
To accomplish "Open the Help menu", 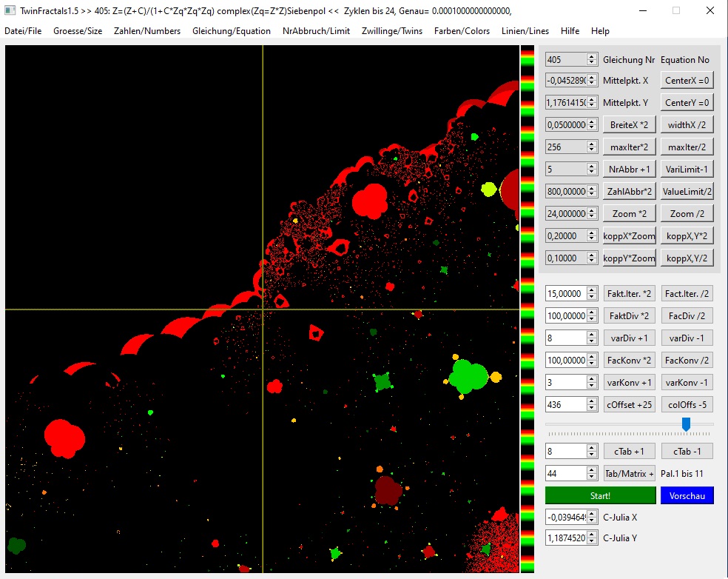I will point(600,31).
